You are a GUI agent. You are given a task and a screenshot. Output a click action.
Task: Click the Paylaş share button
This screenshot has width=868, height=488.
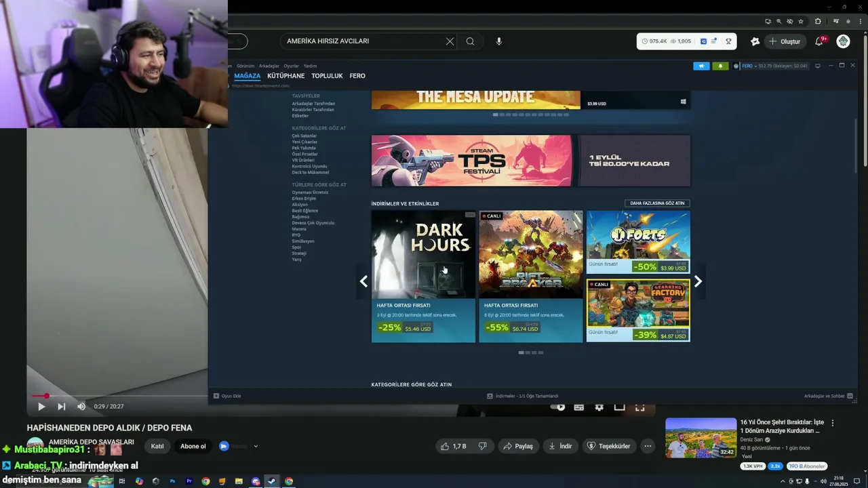(518, 446)
